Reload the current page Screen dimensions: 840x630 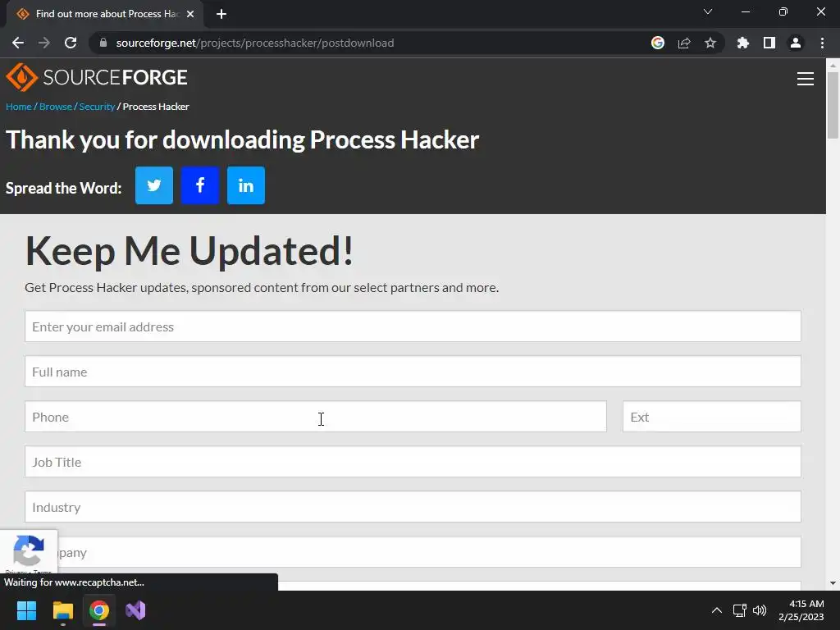71,43
